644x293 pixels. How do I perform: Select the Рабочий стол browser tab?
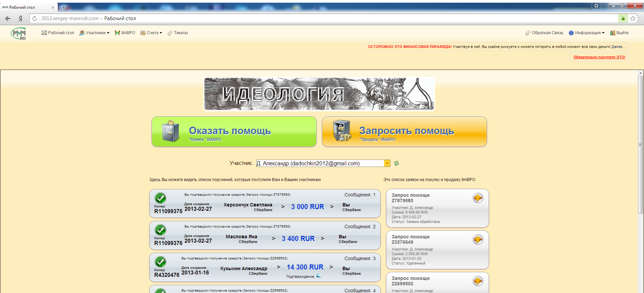point(29,7)
